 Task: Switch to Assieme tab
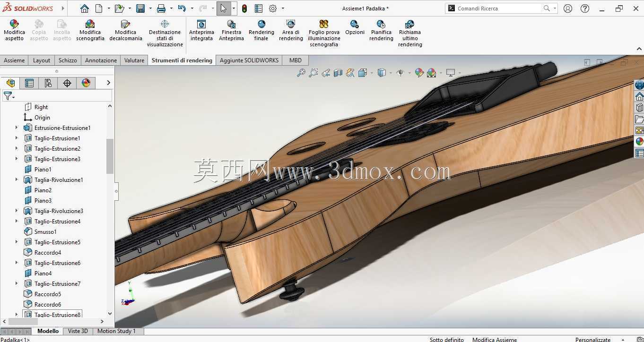(x=14, y=60)
